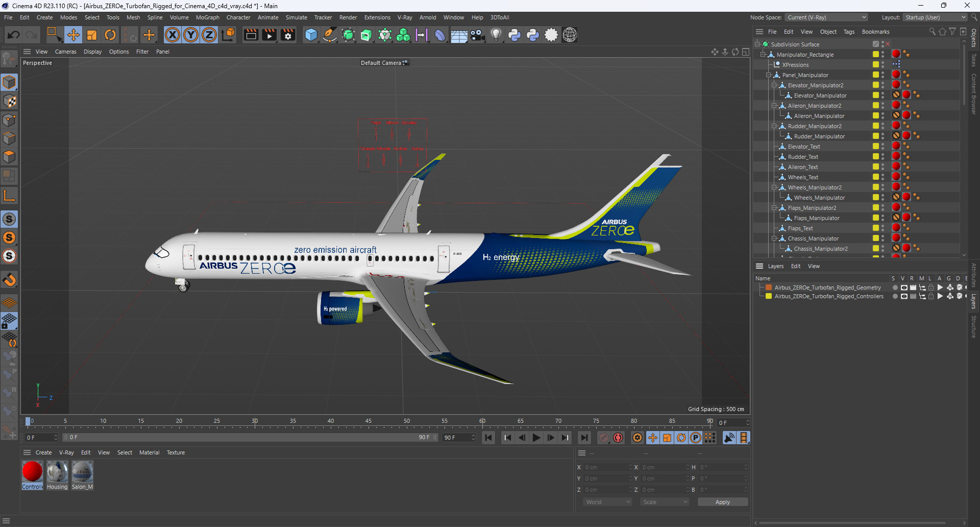
Task: Open the Simulate menu
Action: click(x=296, y=17)
